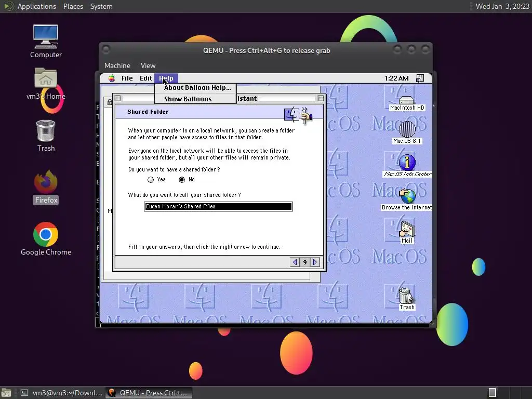Click show desktop icon in bottom panel
The height and width of the screenshot is (399, 532).
[x=6, y=393]
